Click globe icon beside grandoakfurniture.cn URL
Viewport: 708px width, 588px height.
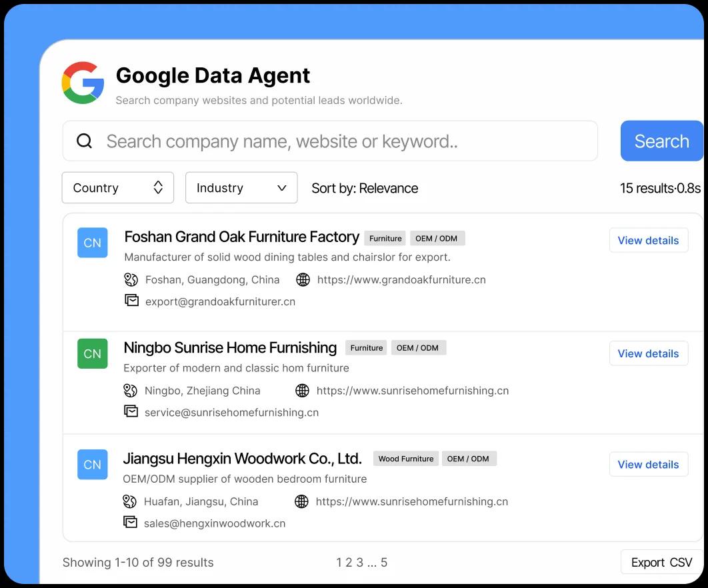[x=303, y=279]
